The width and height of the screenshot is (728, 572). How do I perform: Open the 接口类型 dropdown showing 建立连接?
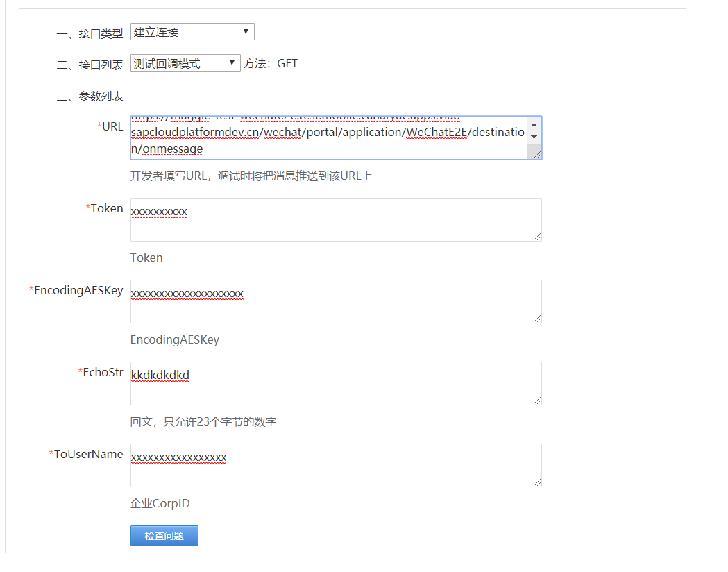192,31
